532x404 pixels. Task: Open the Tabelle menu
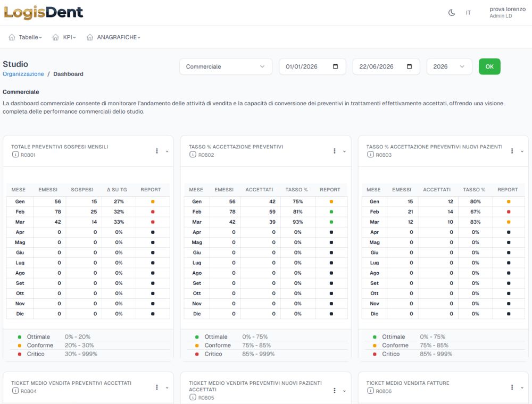[x=30, y=37]
